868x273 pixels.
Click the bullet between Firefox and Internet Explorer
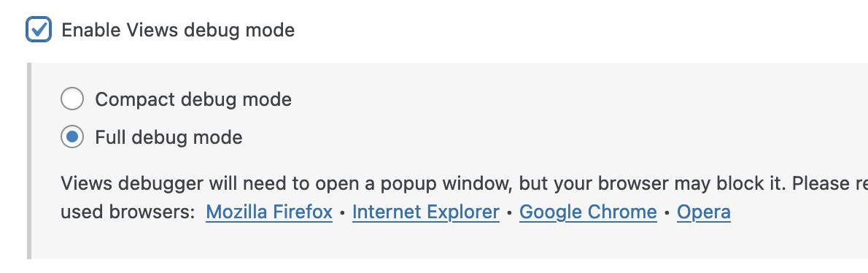tap(342, 212)
